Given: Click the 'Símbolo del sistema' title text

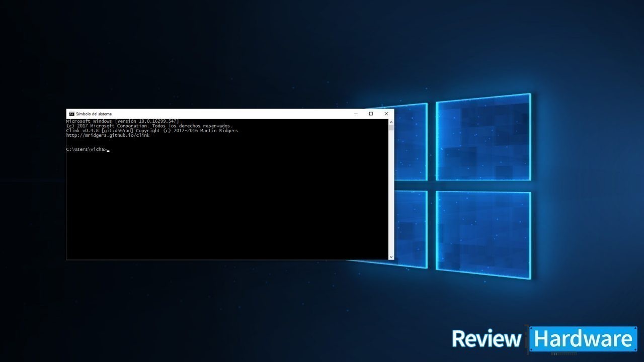Looking at the screenshot, I should pos(94,114).
